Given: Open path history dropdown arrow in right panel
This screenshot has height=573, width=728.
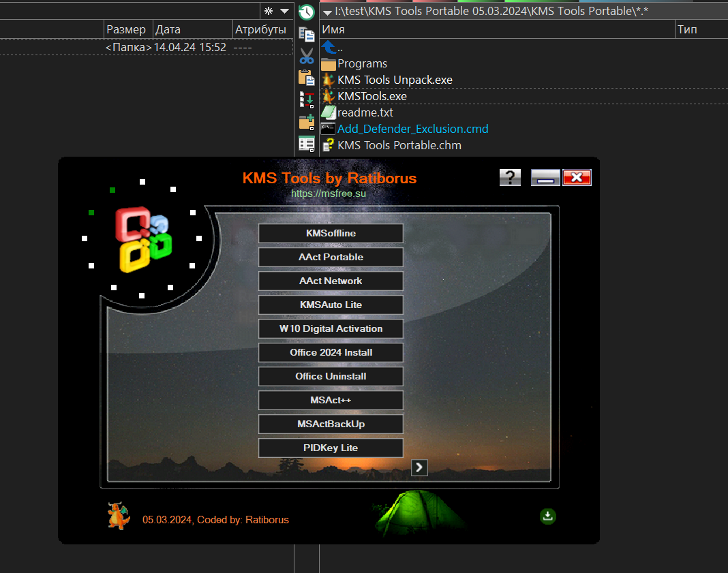Looking at the screenshot, I should (x=327, y=12).
